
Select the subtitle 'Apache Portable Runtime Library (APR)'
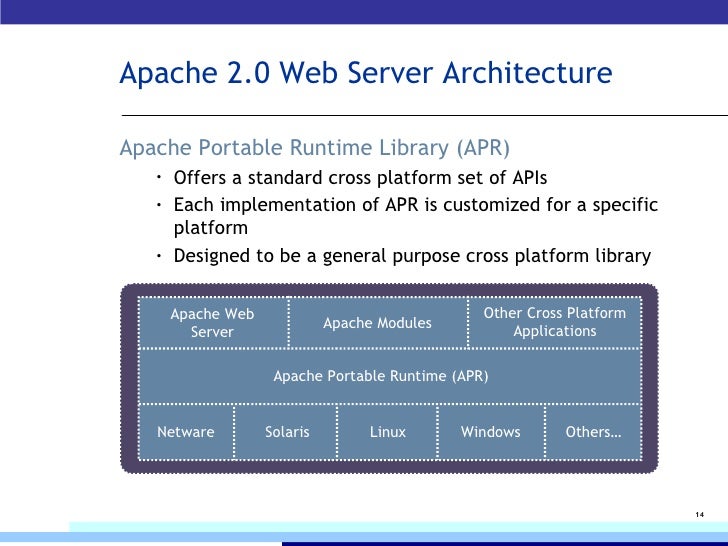pyautogui.click(x=315, y=148)
